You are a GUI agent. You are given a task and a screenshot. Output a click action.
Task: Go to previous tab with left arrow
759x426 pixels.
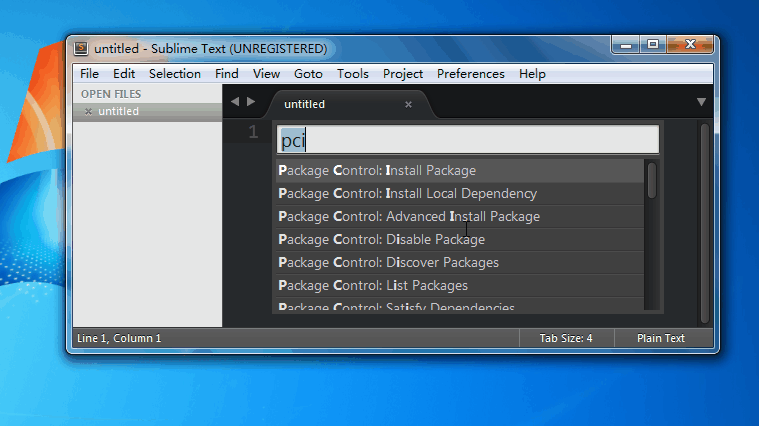(235, 102)
